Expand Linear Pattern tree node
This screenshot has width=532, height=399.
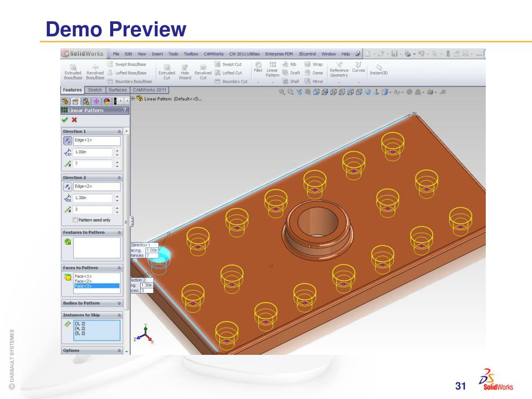[133, 99]
